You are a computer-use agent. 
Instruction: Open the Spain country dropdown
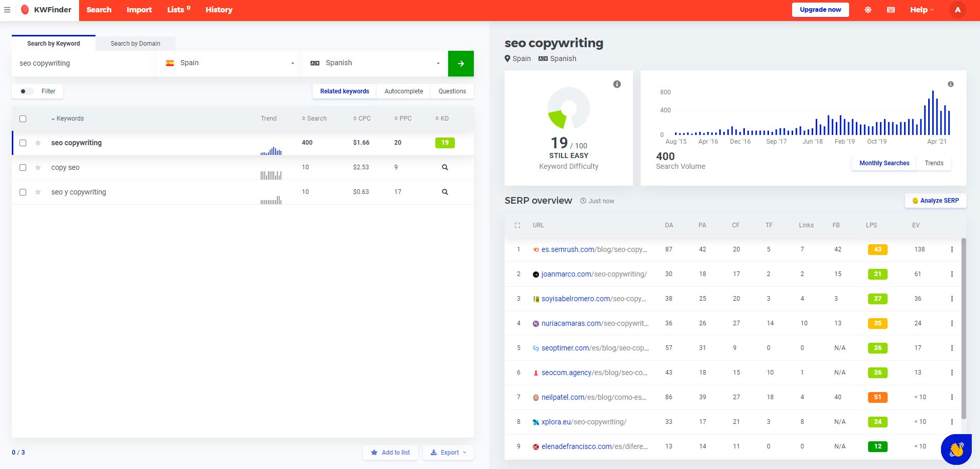[229, 63]
